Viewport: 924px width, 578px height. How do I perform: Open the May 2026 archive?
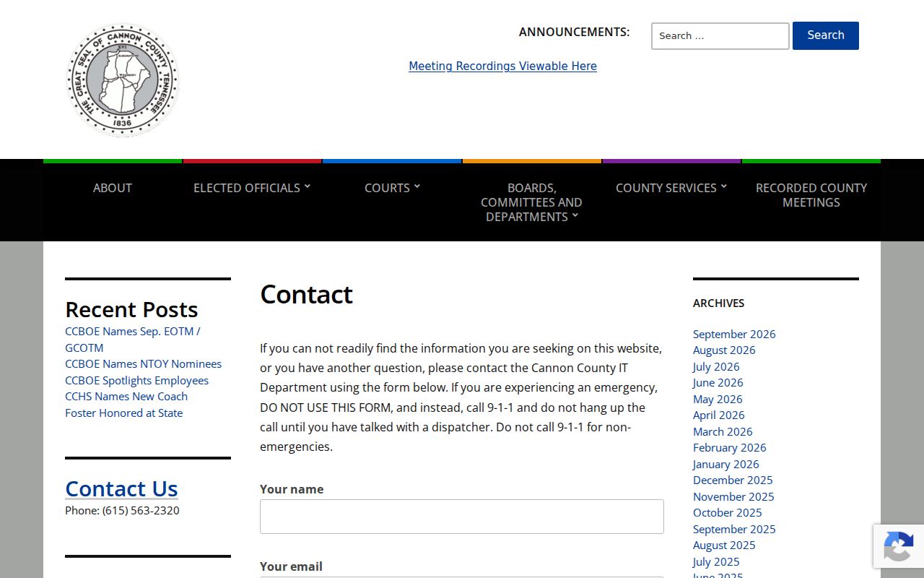[718, 399]
